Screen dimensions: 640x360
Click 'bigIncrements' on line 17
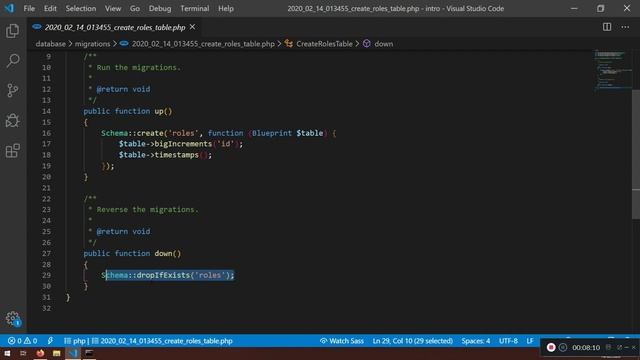point(183,144)
